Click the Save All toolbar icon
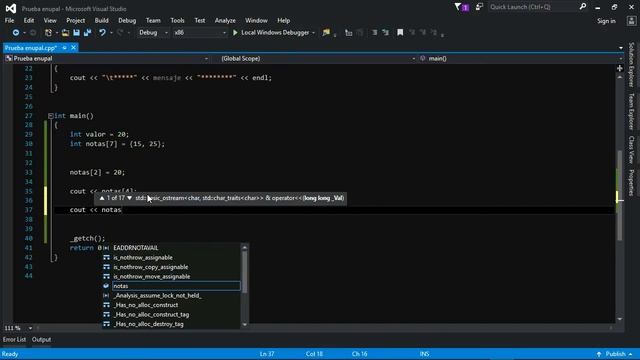640x360 pixels. 87,32
